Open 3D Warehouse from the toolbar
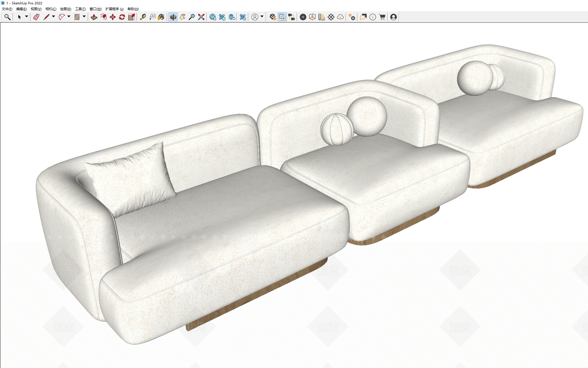This screenshot has height=368, width=588. pyautogui.click(x=213, y=17)
